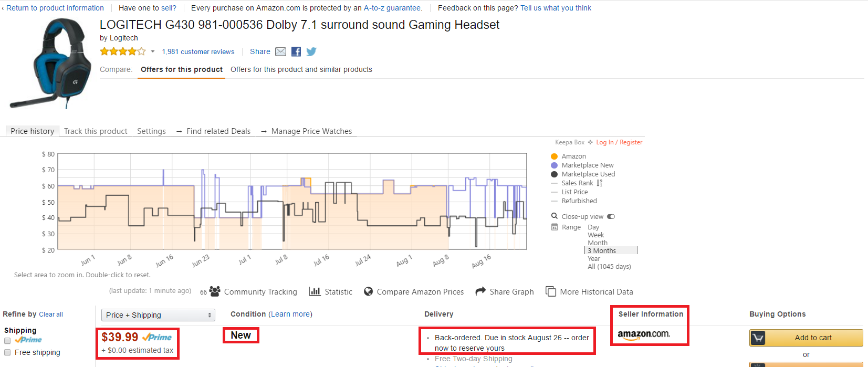Open More Historical Data icon

tap(551, 291)
